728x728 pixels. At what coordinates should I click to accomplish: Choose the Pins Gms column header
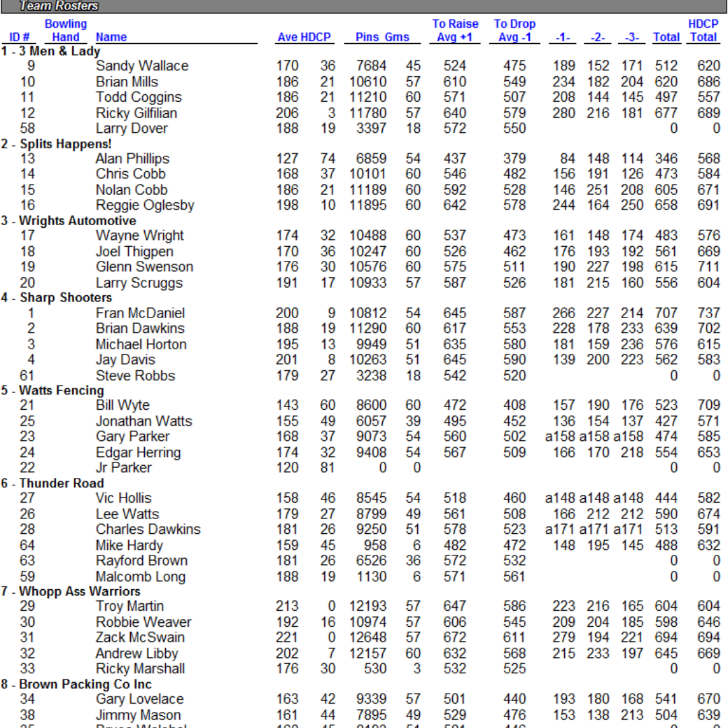pyautogui.click(x=382, y=38)
